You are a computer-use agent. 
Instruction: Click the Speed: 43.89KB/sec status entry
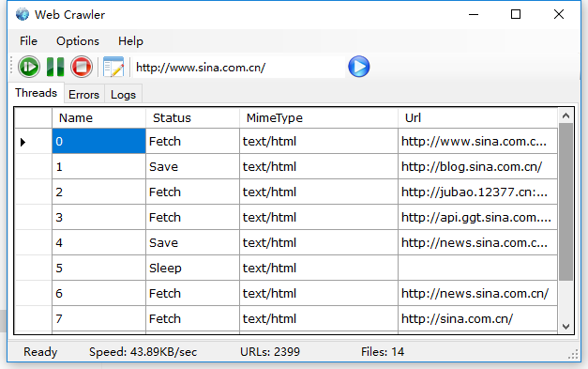143,352
